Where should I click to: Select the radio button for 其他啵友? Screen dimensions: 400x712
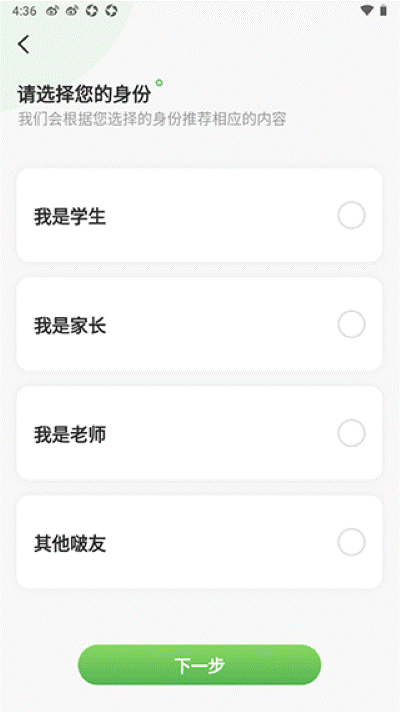[351, 542]
